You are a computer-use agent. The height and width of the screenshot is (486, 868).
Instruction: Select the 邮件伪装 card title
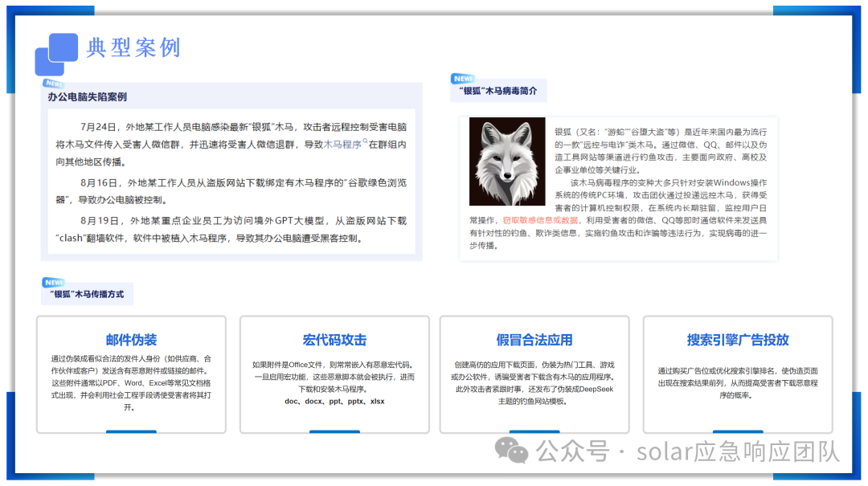click(131, 340)
